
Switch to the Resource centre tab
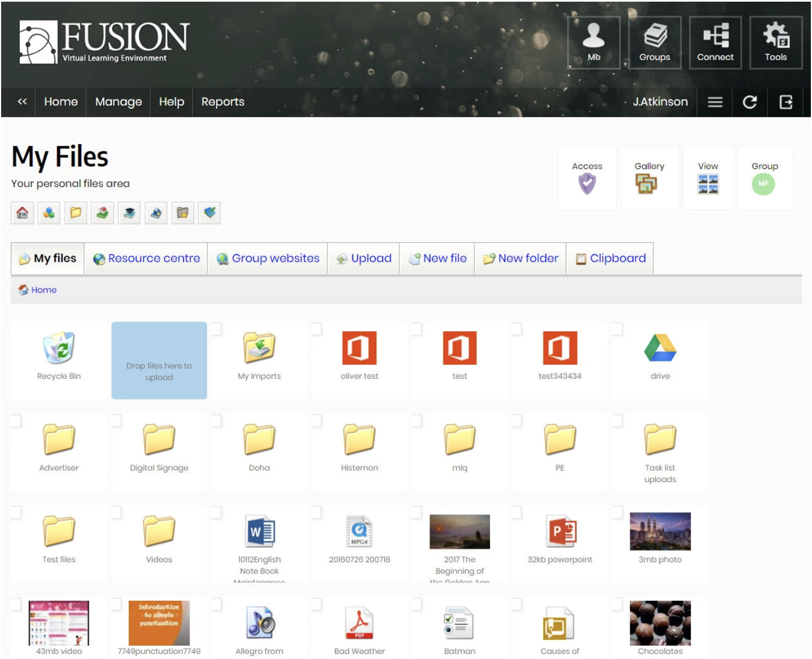[147, 258]
